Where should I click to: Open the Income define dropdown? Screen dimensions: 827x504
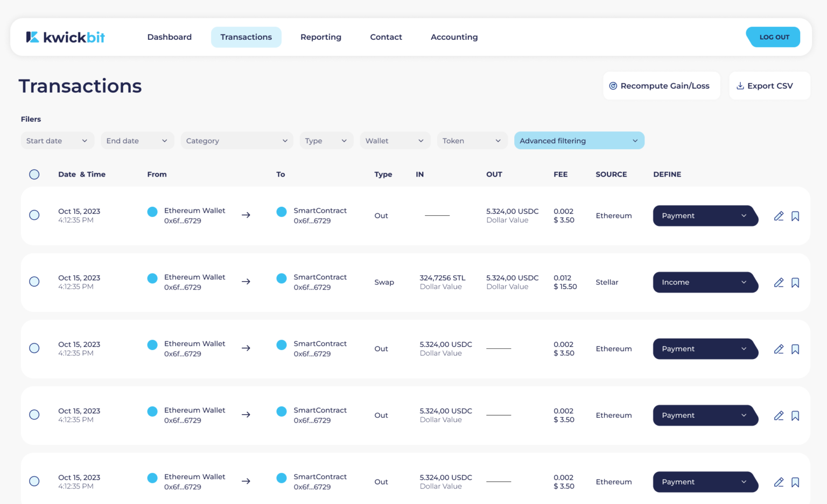[704, 282]
